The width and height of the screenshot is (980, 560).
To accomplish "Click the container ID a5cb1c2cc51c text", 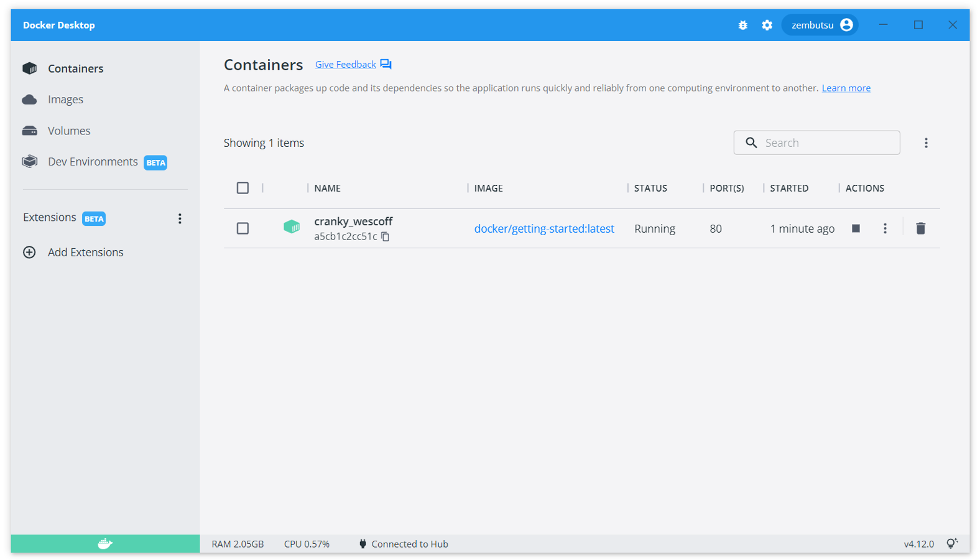I will point(346,236).
